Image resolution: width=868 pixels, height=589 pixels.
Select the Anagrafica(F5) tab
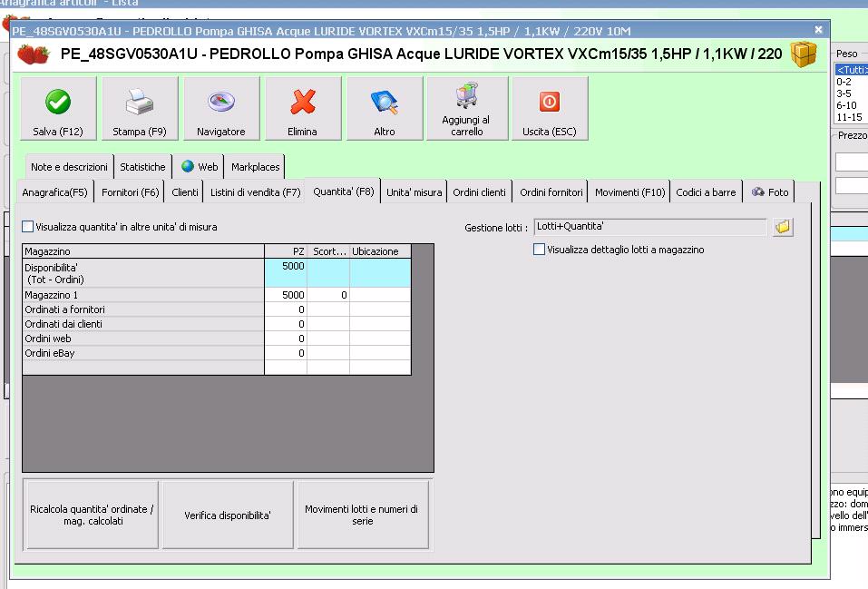[54, 192]
